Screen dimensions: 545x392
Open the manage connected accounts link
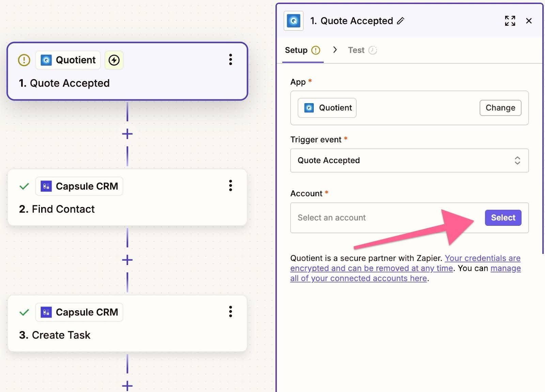(x=406, y=273)
